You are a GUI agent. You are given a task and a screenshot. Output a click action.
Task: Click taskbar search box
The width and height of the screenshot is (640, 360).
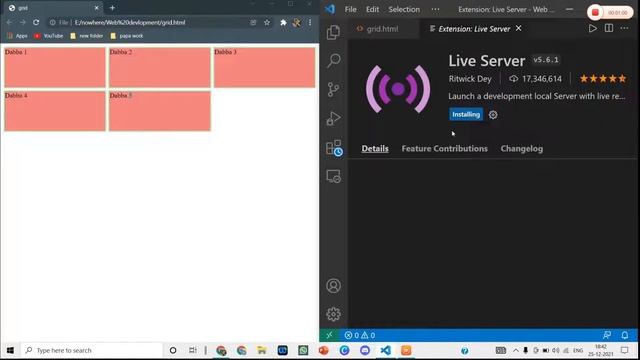[92, 350]
